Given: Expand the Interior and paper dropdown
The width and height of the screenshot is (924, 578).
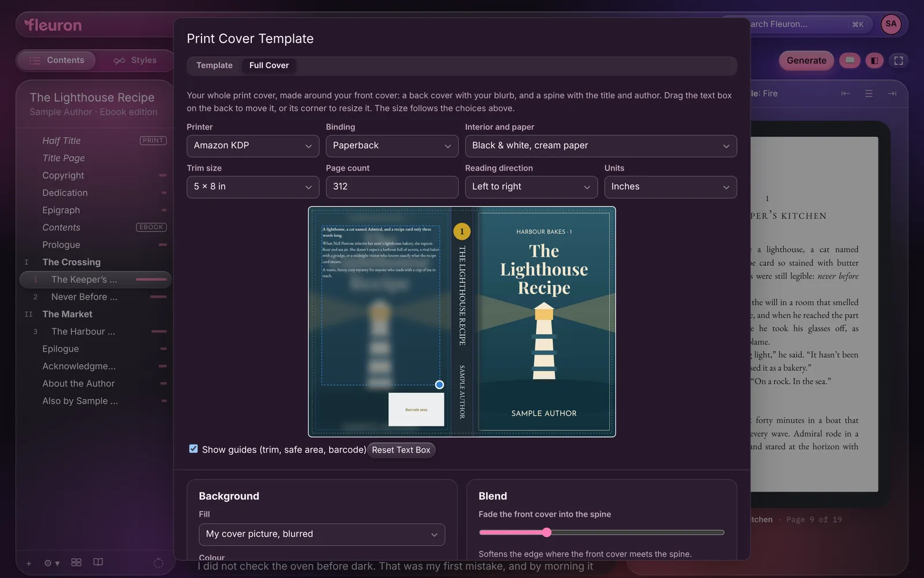Looking at the screenshot, I should coord(601,146).
